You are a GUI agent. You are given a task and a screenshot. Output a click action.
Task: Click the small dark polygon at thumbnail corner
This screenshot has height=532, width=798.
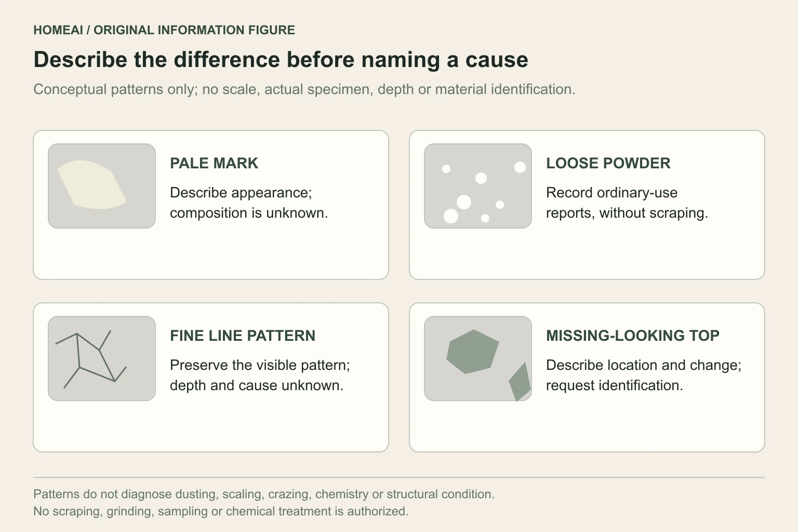(520, 382)
